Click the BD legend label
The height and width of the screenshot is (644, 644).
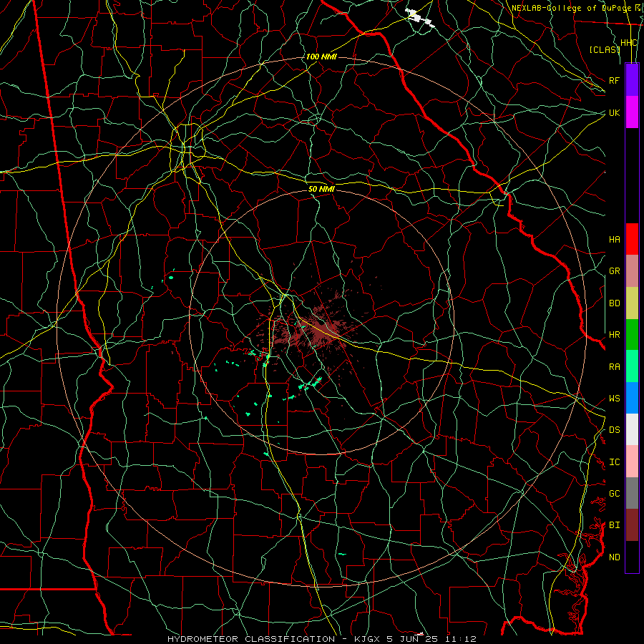[x=614, y=303]
